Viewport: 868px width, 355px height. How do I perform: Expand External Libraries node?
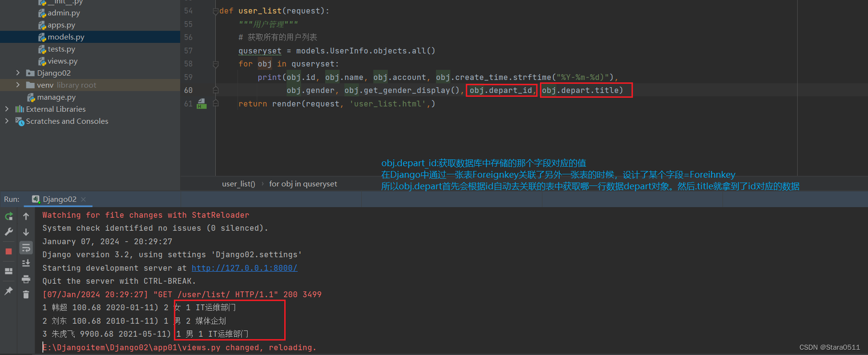(x=7, y=109)
